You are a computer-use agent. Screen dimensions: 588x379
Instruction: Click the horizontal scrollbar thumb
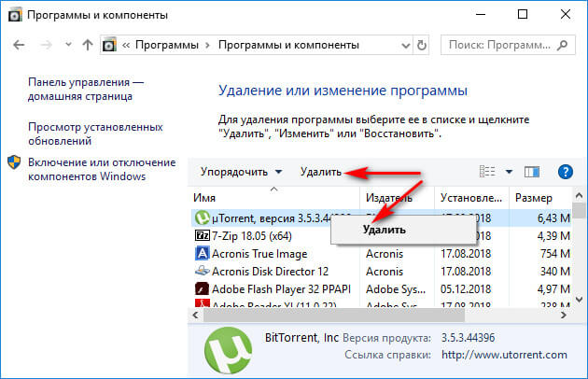(334, 316)
